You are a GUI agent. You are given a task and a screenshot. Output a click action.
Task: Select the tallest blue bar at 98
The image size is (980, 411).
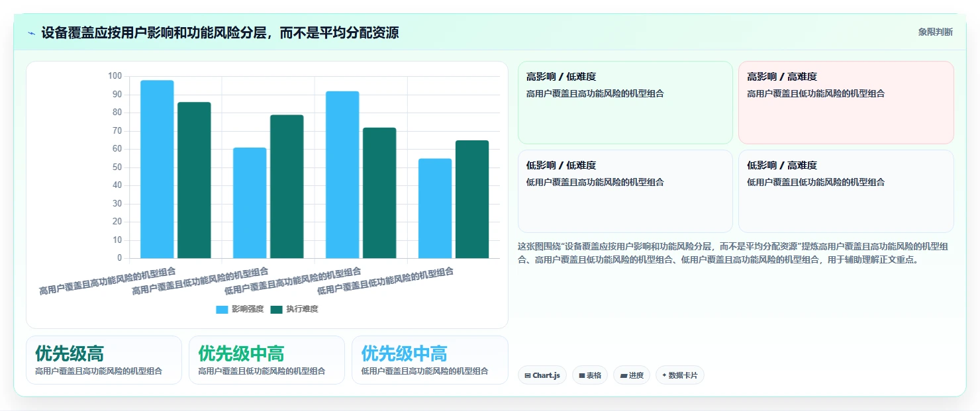pos(157,169)
